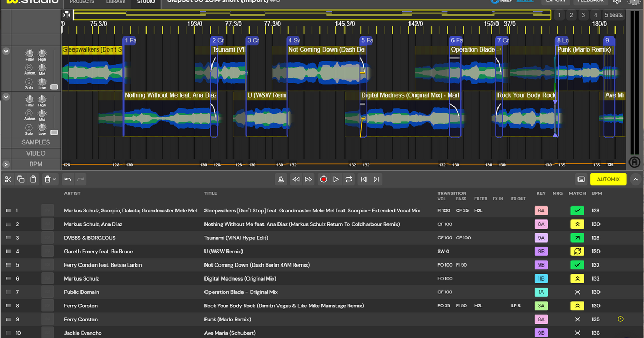Set zoom to 4 beats

[595, 15]
